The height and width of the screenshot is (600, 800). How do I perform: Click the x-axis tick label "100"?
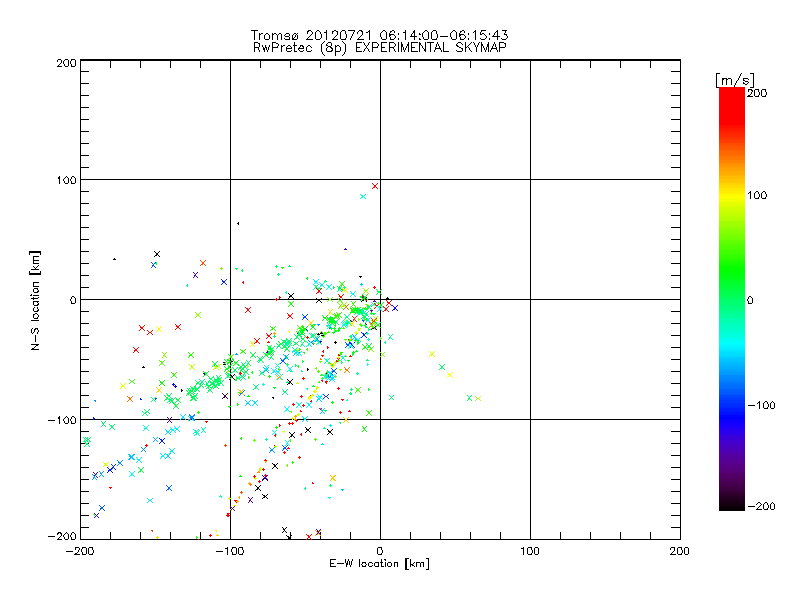530,551
